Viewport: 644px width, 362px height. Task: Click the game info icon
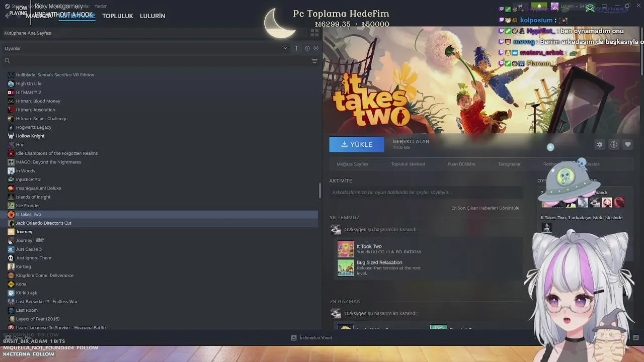pyautogui.click(x=614, y=144)
